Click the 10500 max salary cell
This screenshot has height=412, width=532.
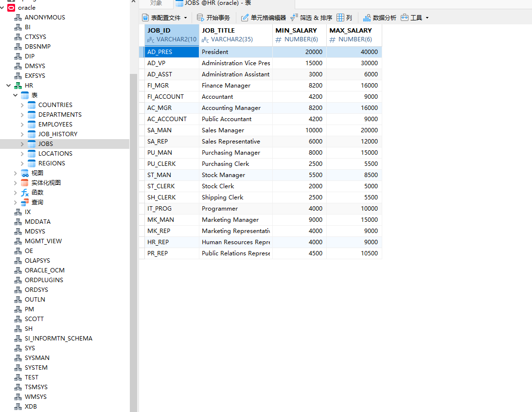[354, 253]
